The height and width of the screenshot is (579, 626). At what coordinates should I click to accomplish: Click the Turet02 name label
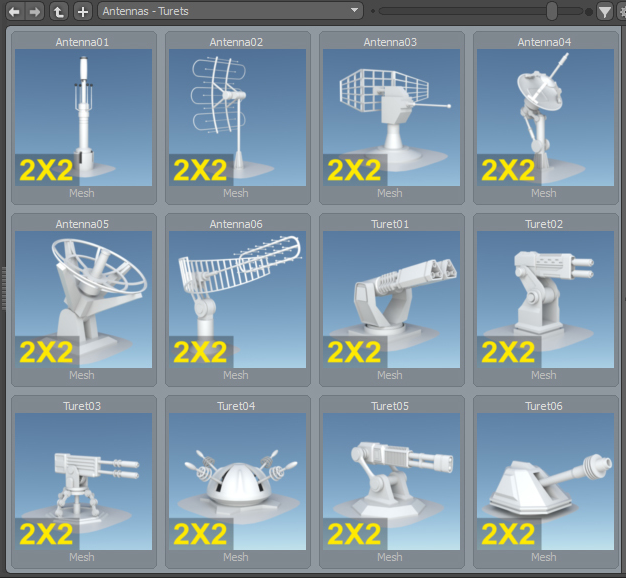(544, 224)
